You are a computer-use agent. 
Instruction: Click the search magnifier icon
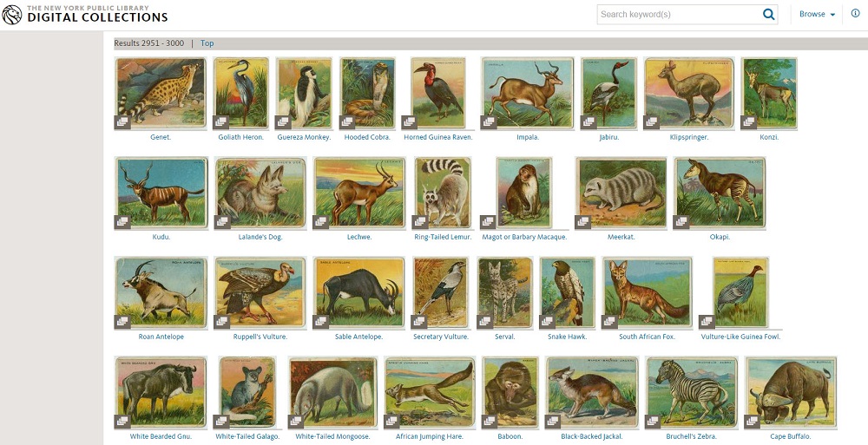tap(768, 15)
